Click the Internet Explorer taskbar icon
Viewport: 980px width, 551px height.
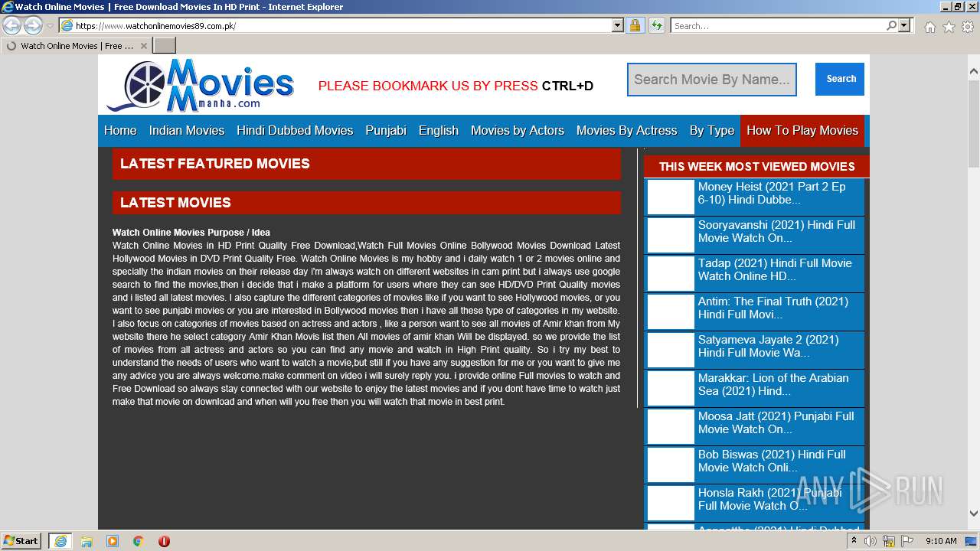coord(60,541)
